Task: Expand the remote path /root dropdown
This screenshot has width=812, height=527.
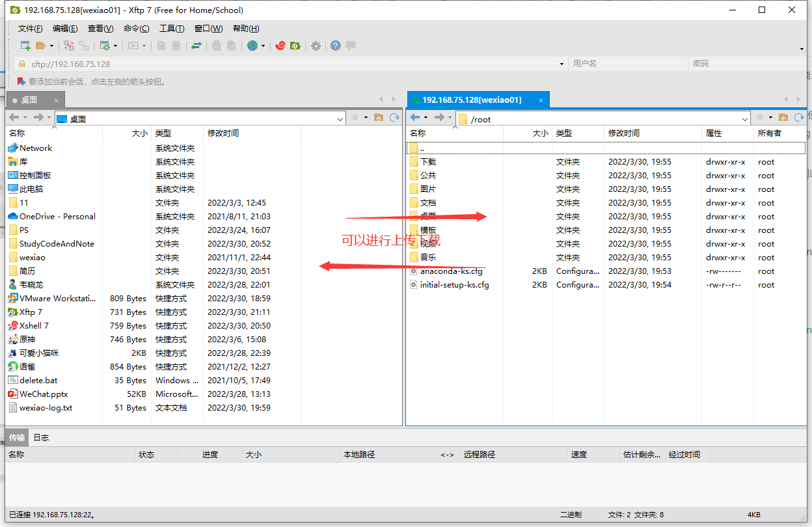Action: [746, 119]
